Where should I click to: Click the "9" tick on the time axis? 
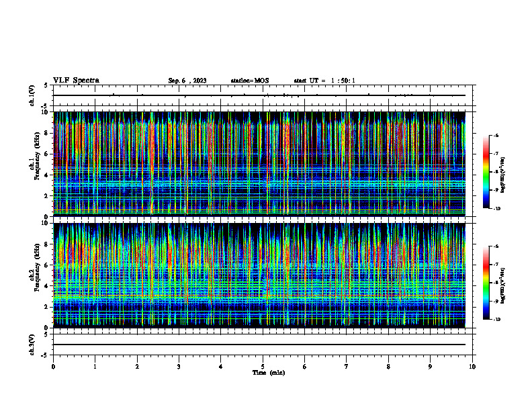click(430, 367)
